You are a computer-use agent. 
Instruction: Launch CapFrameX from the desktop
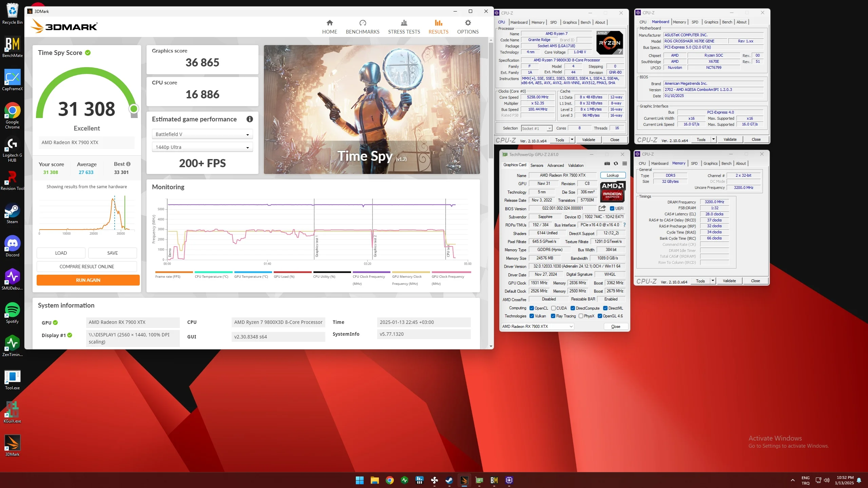coord(13,80)
